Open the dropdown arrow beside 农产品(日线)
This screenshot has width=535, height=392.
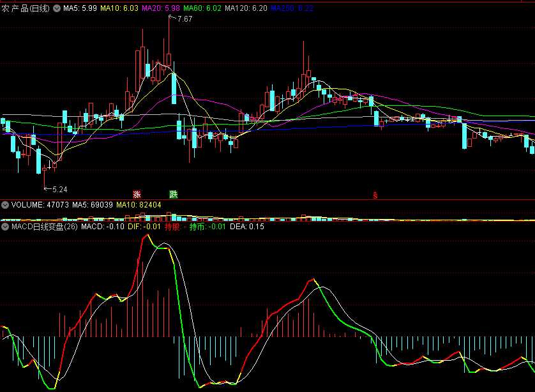click(x=57, y=8)
